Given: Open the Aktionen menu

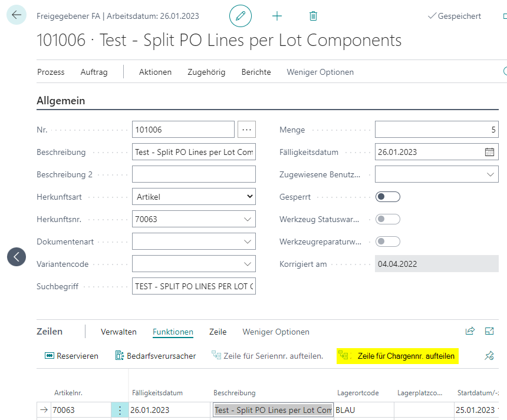Looking at the screenshot, I should pyautogui.click(x=155, y=72).
